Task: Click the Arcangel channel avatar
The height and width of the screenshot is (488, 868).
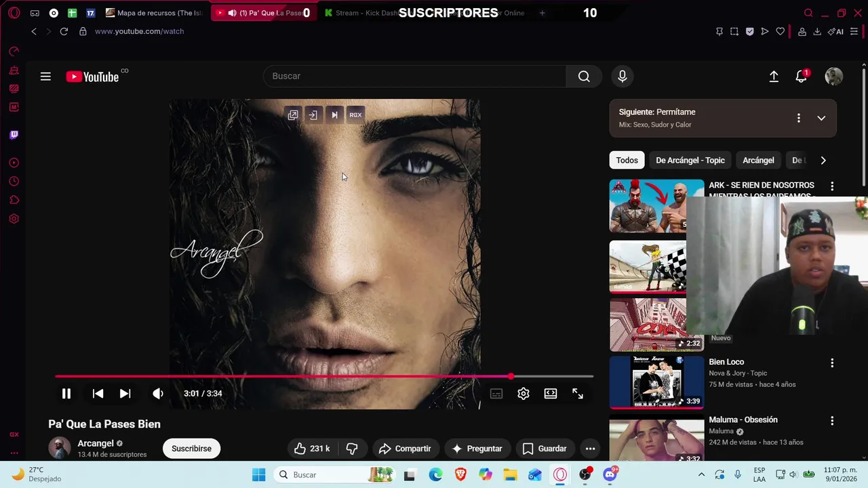Action: tap(59, 448)
